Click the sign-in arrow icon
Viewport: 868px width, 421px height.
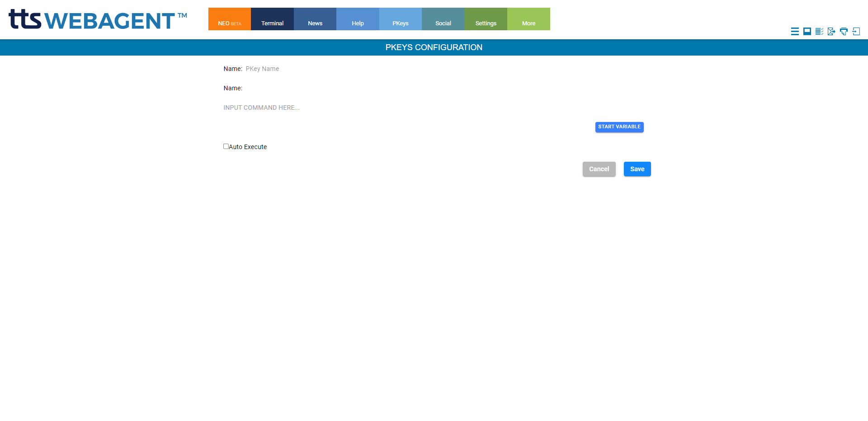856,31
